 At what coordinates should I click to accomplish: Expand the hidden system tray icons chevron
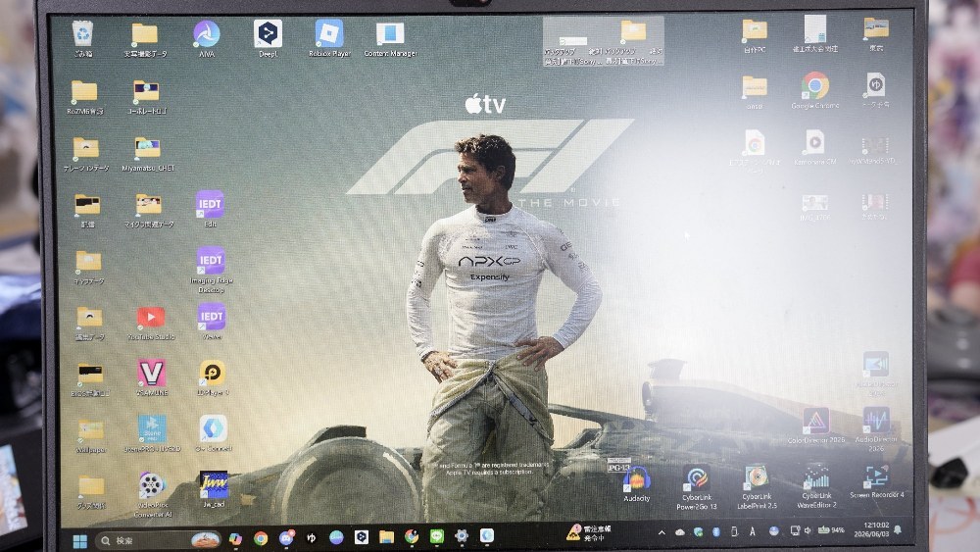click(x=661, y=532)
